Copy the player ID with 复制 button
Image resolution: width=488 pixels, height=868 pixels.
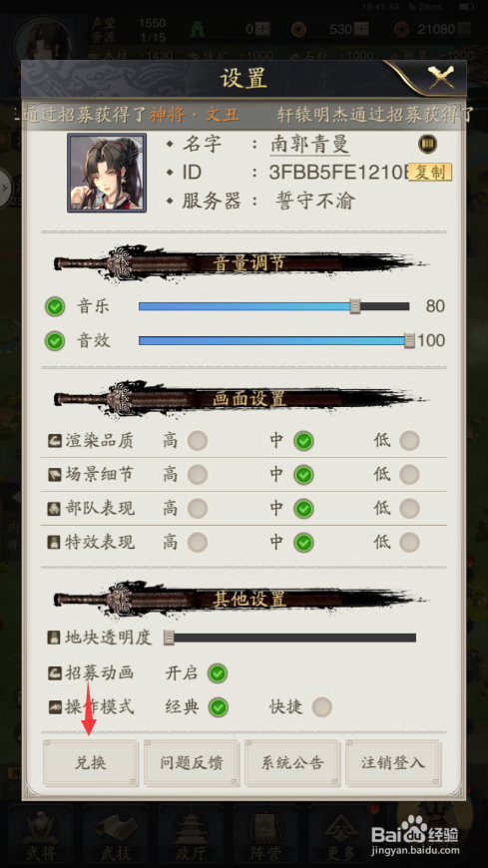430,173
